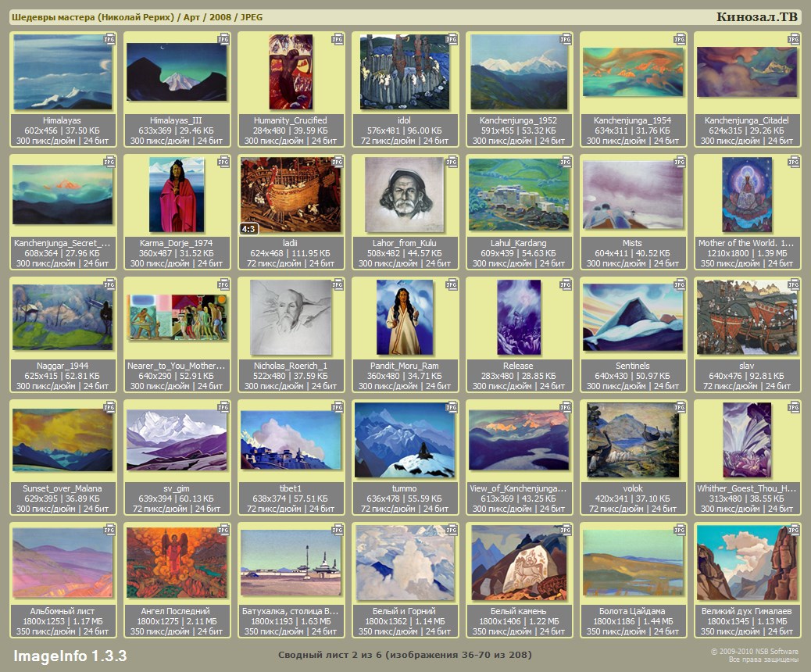This screenshot has height=672, width=811.
Task: Click the JPG badge on Kanchenjunga_1952
Action: tap(566, 39)
